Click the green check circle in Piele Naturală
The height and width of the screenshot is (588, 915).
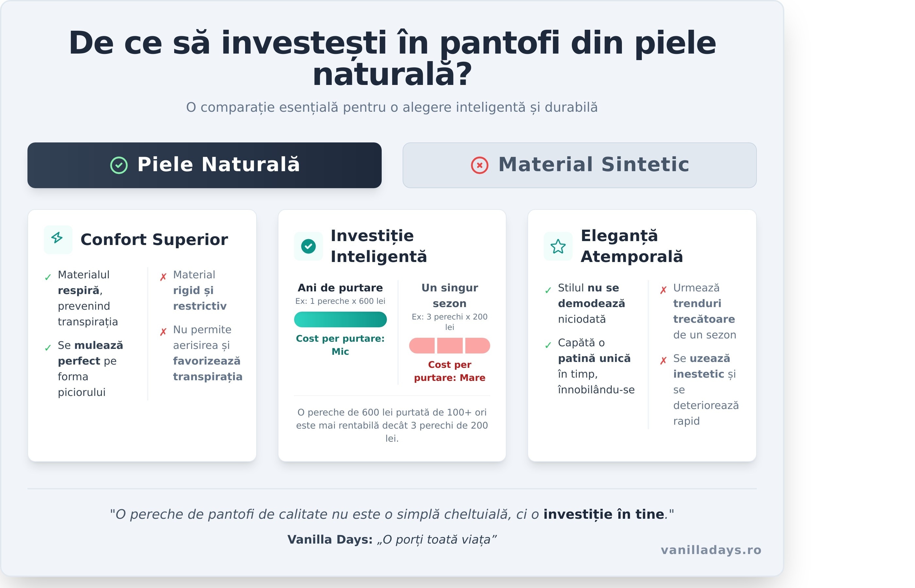tap(119, 165)
